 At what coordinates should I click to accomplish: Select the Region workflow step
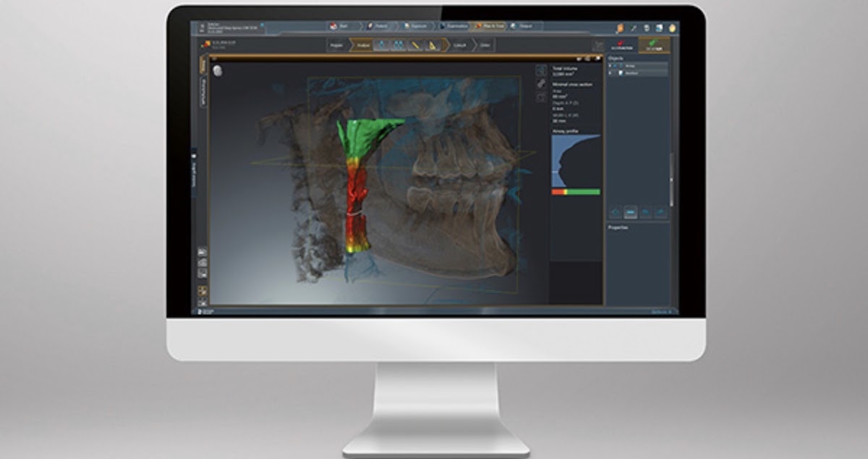pos(336,46)
